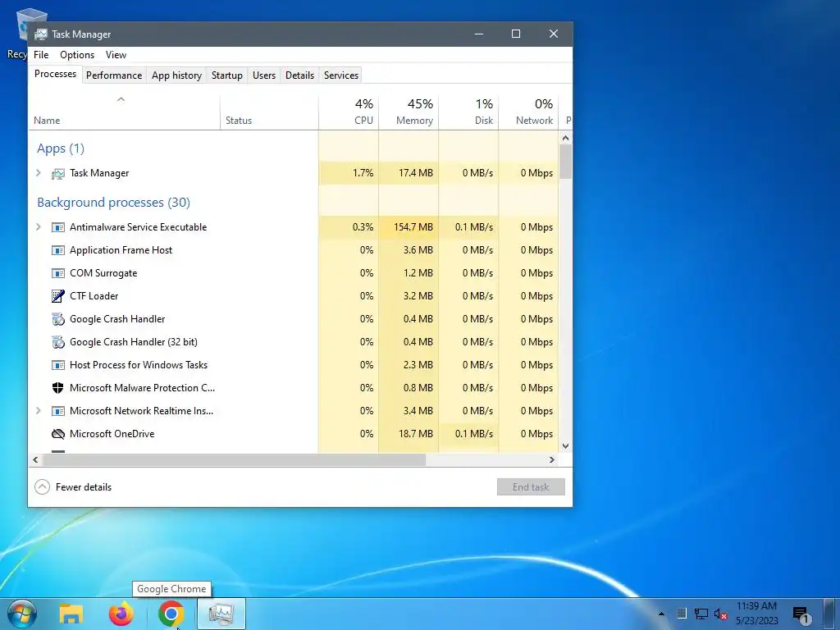Click the Google Crash Handler icon
This screenshot has width=840, height=630.
[58, 319]
